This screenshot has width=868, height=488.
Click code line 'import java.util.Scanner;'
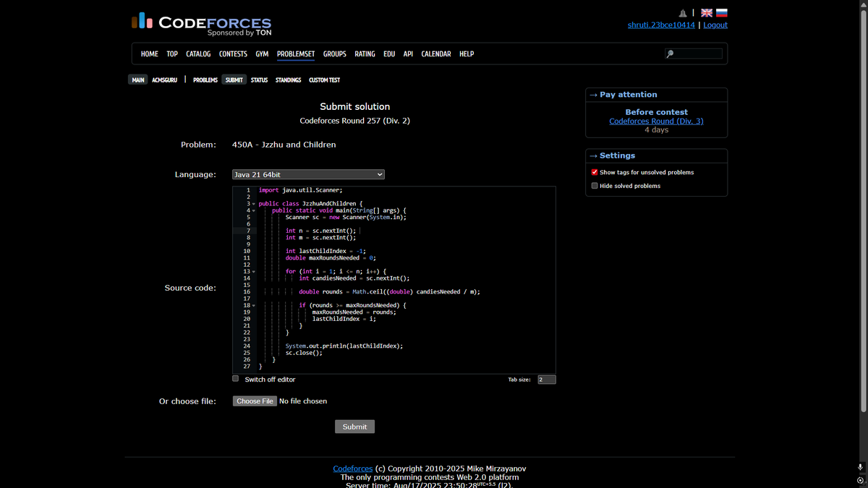coord(300,190)
